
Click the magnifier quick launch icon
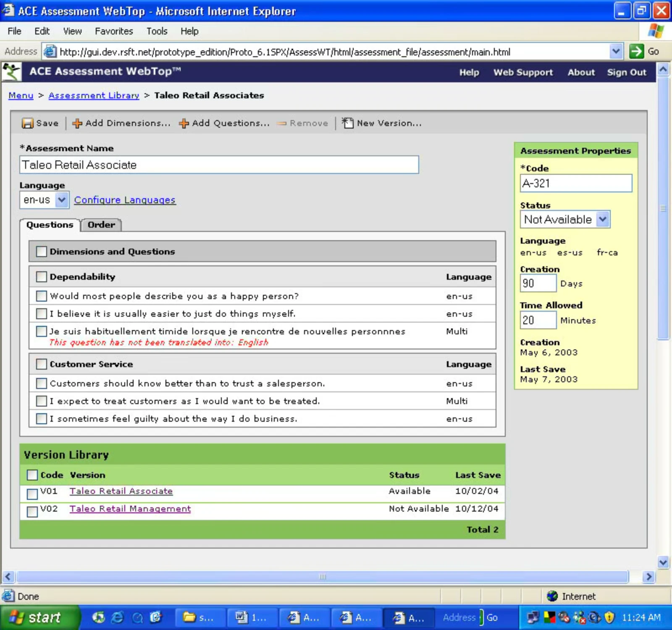(x=137, y=617)
